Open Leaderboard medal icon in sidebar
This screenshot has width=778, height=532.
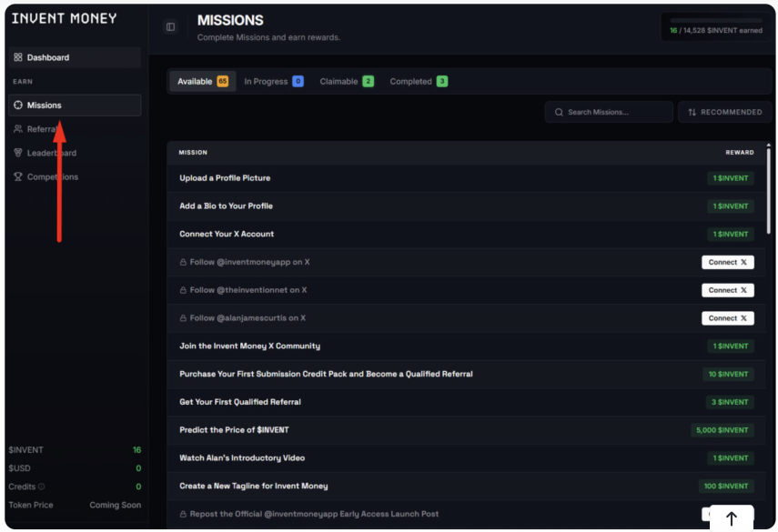click(x=18, y=153)
